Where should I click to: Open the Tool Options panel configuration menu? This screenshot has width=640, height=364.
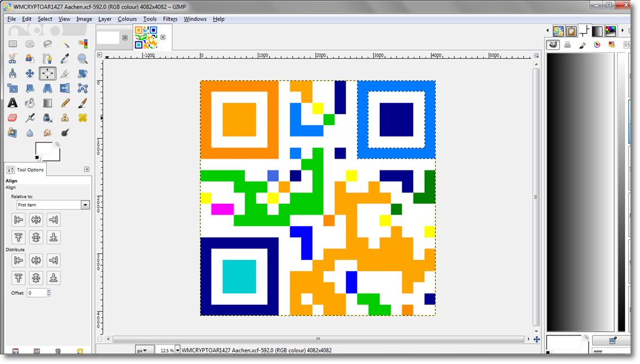[x=87, y=169]
